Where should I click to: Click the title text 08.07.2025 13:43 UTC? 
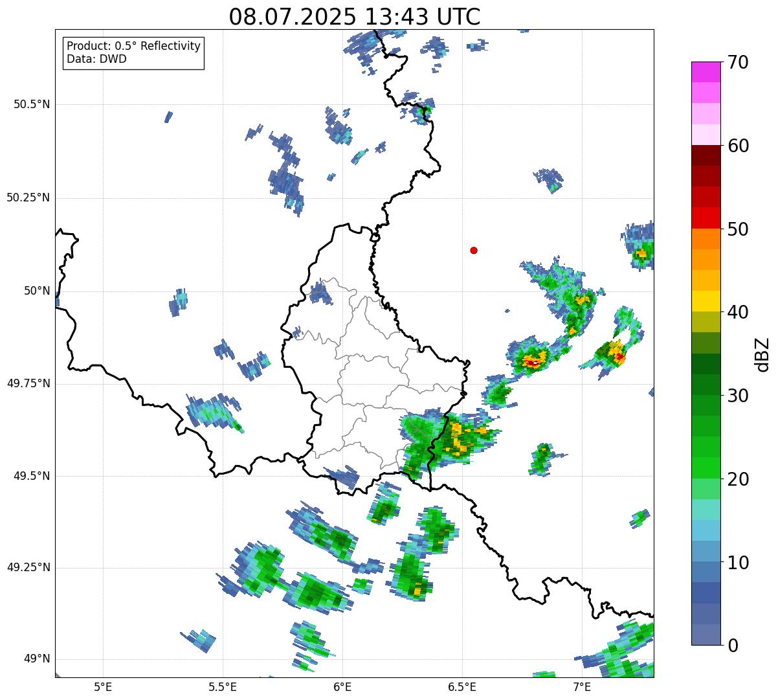pos(355,17)
